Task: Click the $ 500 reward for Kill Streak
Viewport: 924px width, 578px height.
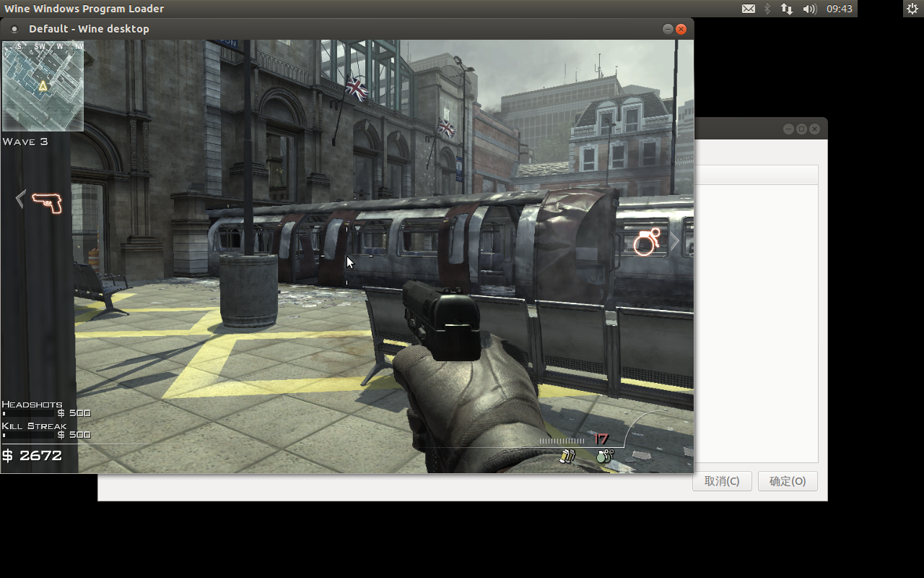Action: 74,435
